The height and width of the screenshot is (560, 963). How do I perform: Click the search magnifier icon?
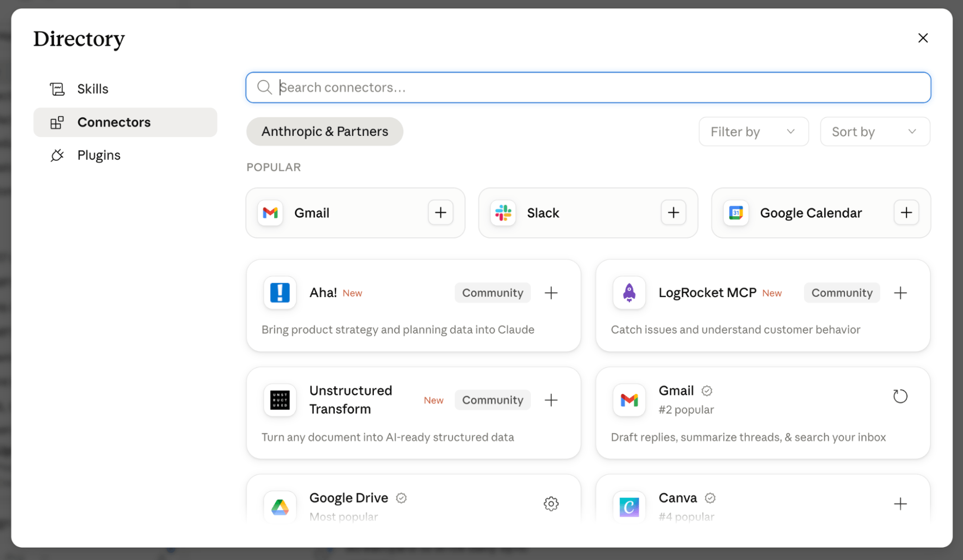coord(264,87)
